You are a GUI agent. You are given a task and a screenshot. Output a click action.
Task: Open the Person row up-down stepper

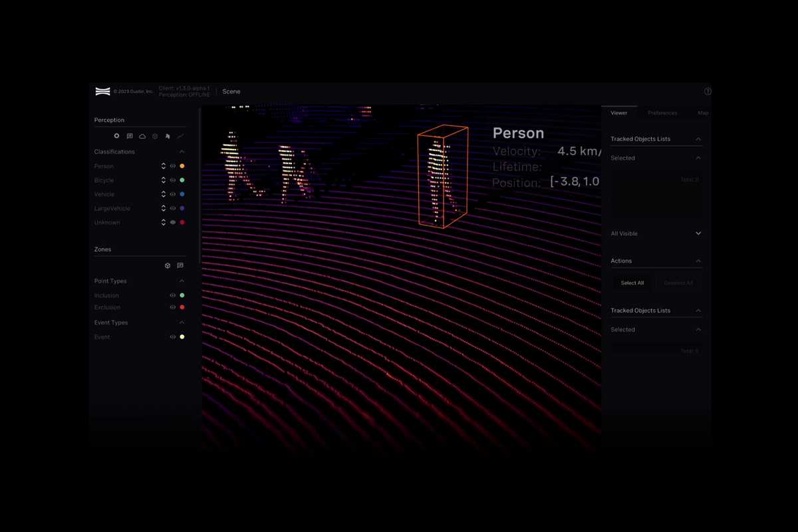click(164, 166)
